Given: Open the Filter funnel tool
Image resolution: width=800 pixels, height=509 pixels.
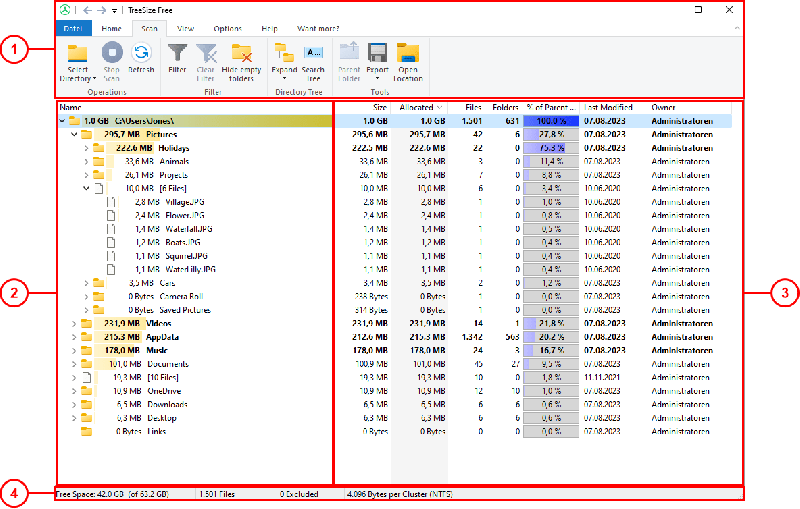Looking at the screenshot, I should click(x=177, y=53).
